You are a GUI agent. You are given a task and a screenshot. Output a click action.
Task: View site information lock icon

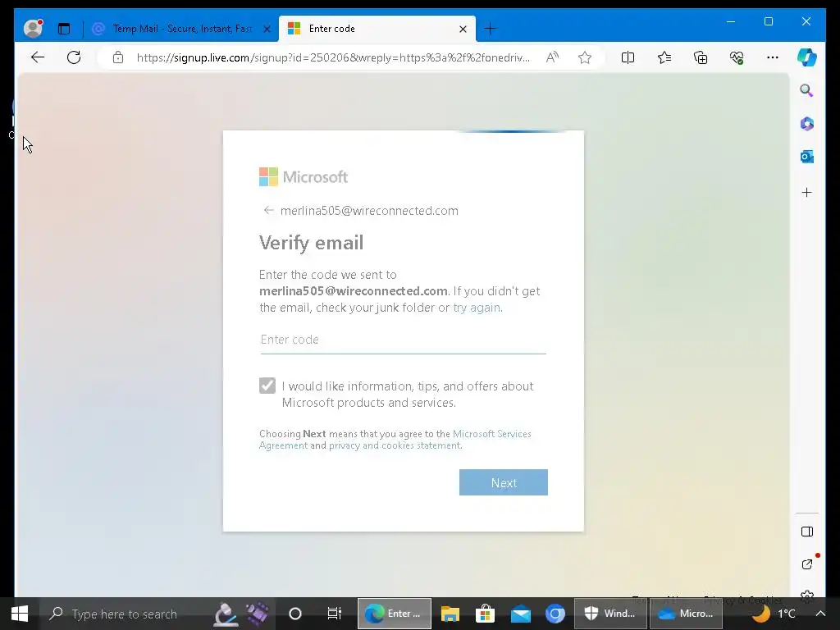(x=118, y=57)
